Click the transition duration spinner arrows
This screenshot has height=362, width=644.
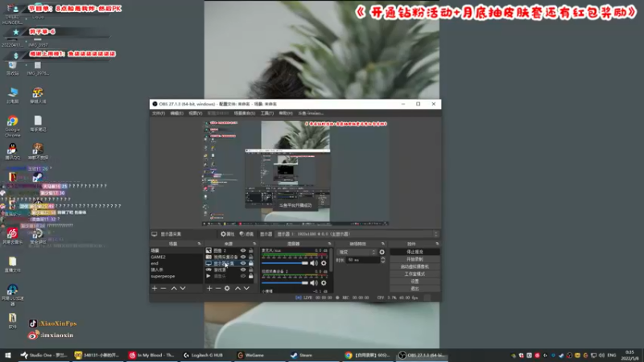point(383,260)
